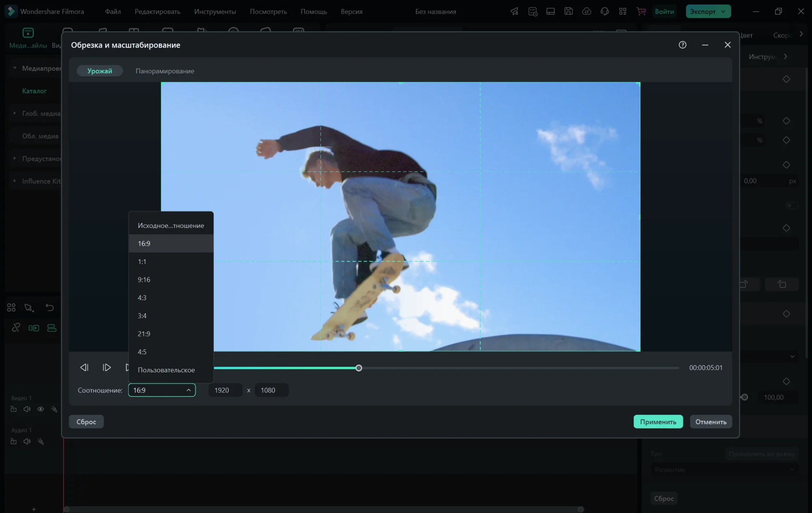This screenshot has height=513, width=812.
Task: Open cloud upload icon in title bar
Action: click(587, 11)
